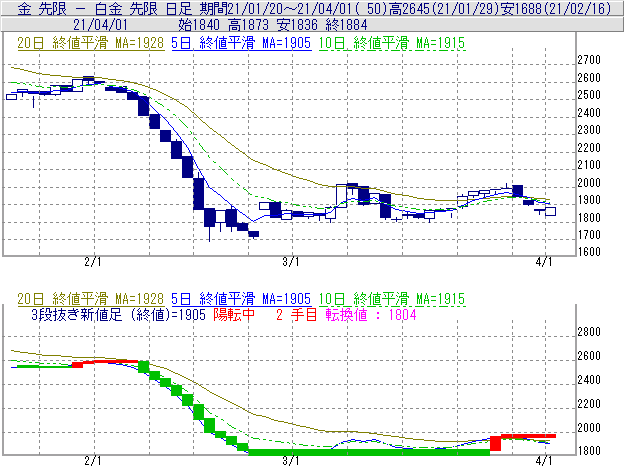Image resolution: width=624 pixels, height=473 pixels.
Task: Click the 始1840 opening value
Action: (199, 25)
